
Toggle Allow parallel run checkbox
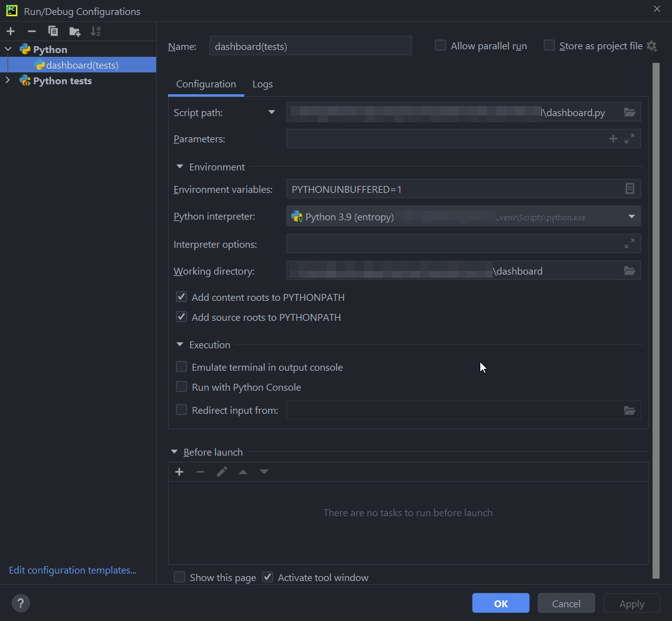(x=440, y=46)
